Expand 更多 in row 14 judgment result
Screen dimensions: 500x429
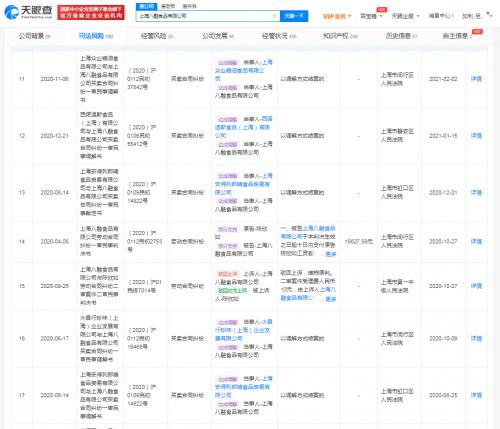[330, 254]
